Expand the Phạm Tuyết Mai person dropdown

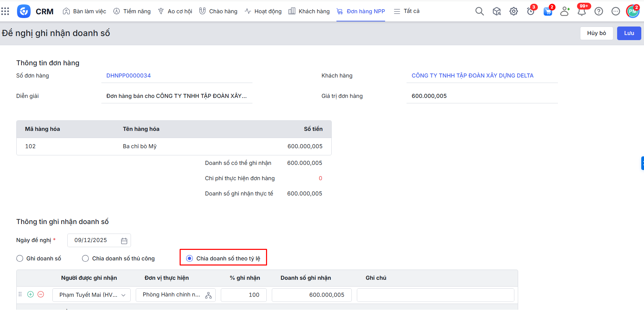123,295
